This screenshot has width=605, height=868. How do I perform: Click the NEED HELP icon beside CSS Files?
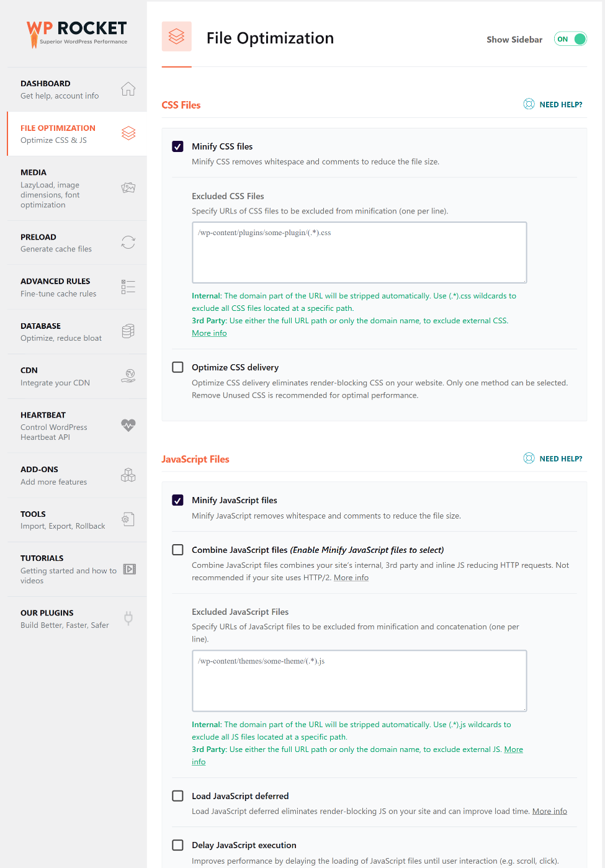pyautogui.click(x=529, y=104)
